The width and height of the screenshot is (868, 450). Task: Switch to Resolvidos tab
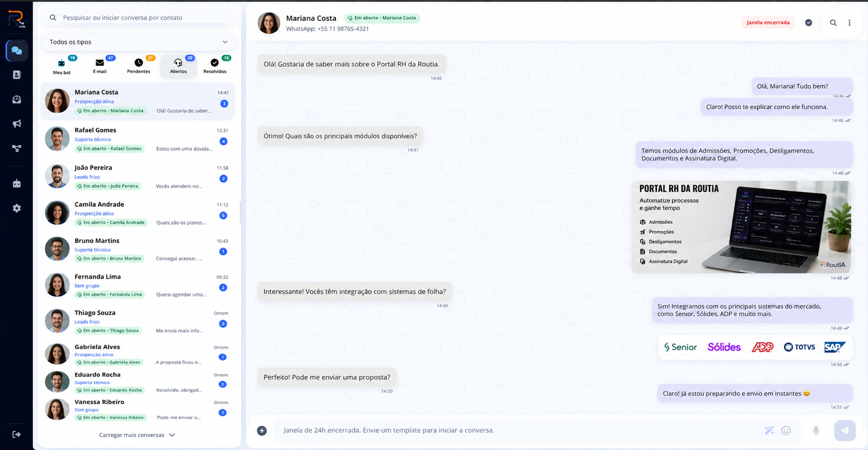click(215, 66)
